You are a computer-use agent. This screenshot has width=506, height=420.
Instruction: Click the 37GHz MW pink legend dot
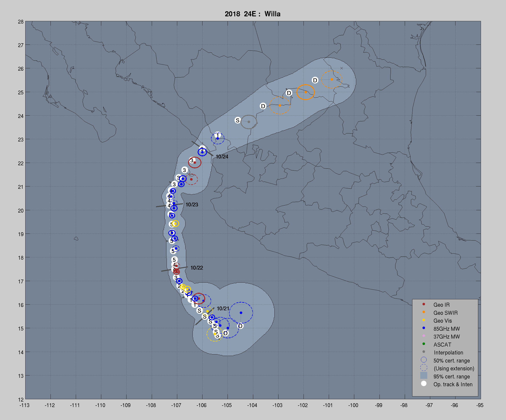(424, 336)
